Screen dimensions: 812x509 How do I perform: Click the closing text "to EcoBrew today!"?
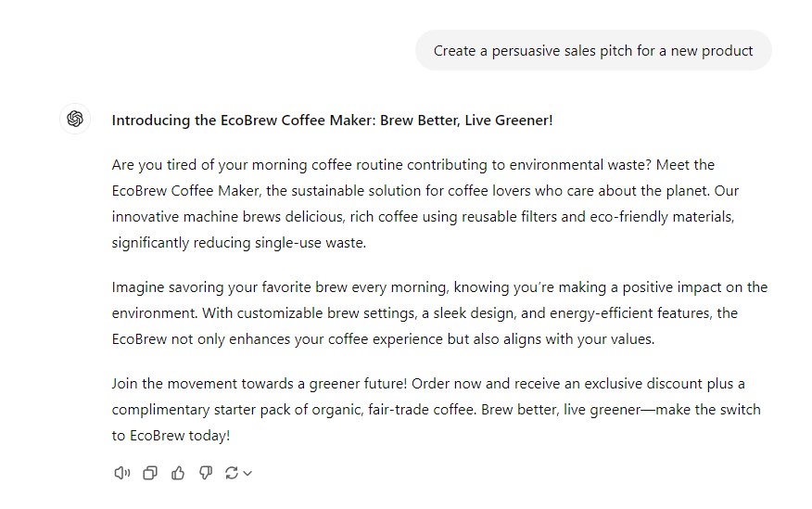pos(171,435)
